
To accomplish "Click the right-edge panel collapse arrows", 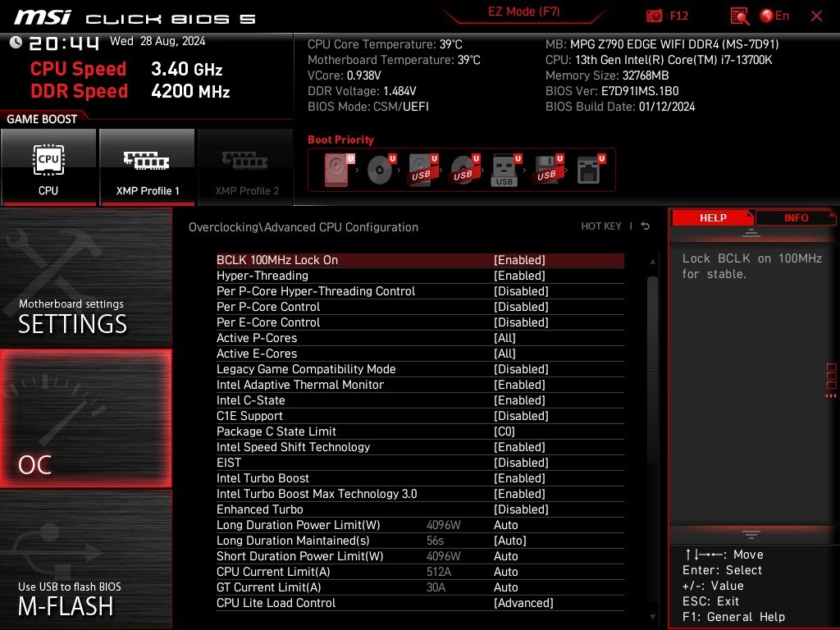I will [831, 396].
